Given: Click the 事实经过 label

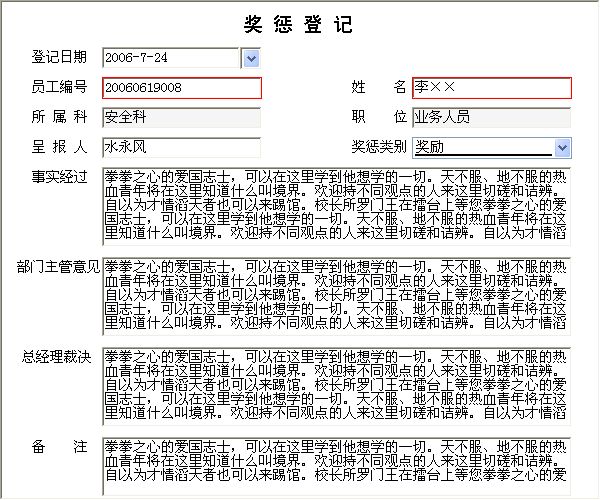Looking at the screenshot, I should click(x=59, y=177).
